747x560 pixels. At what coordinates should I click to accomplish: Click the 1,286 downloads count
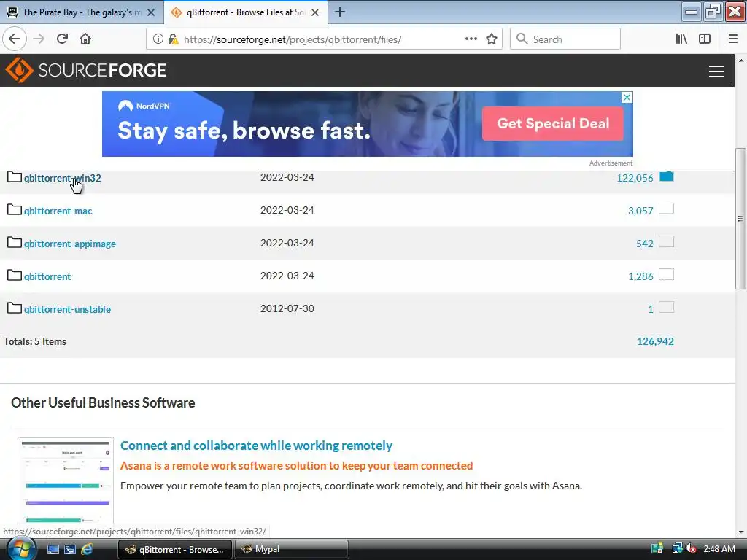(x=640, y=276)
